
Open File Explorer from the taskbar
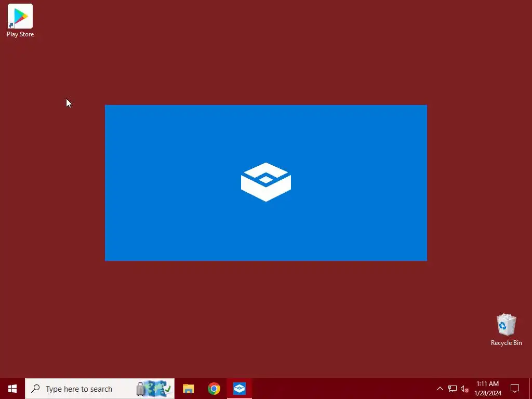tap(188, 389)
